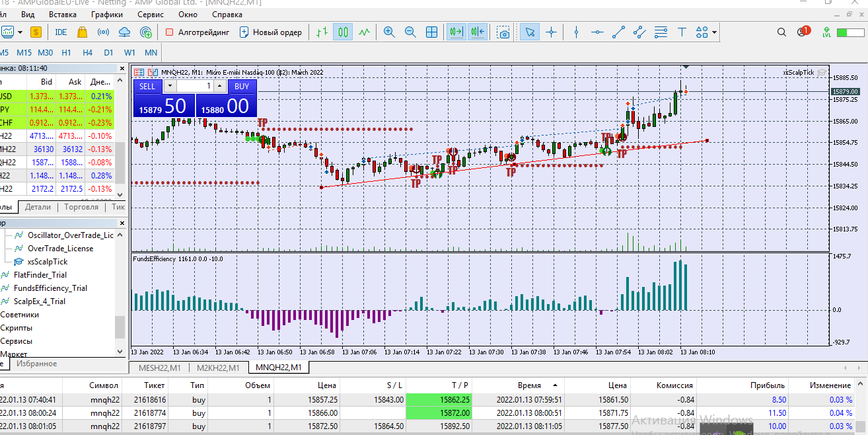
Task: Open the Market shopping bag icon
Action: coord(82,32)
